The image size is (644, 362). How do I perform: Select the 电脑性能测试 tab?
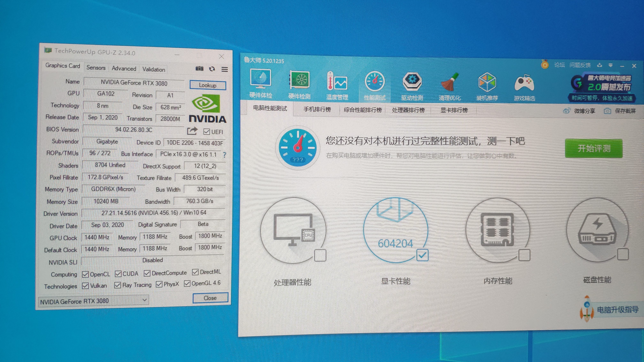click(270, 108)
